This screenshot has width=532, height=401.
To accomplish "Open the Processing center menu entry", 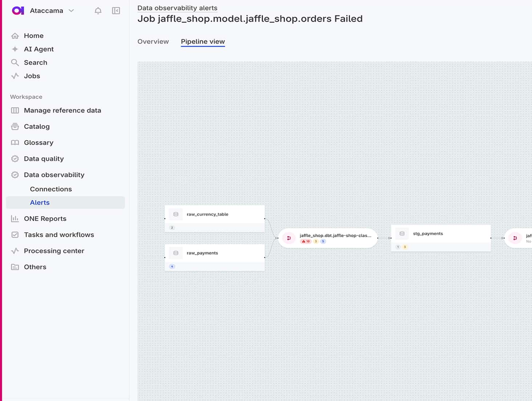I will point(54,251).
